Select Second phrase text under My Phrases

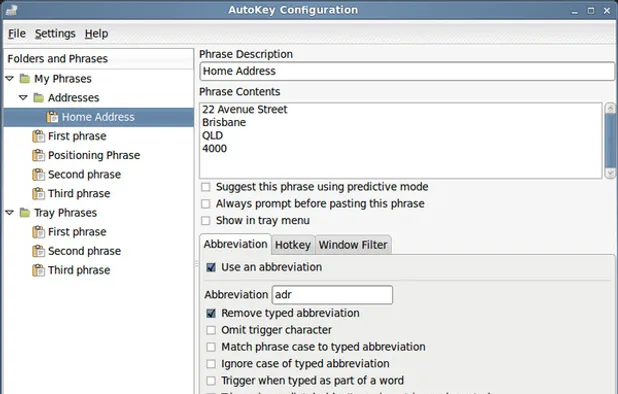point(84,175)
